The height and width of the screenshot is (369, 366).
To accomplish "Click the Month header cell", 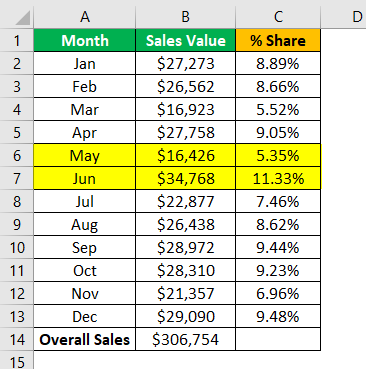I will point(85,40).
